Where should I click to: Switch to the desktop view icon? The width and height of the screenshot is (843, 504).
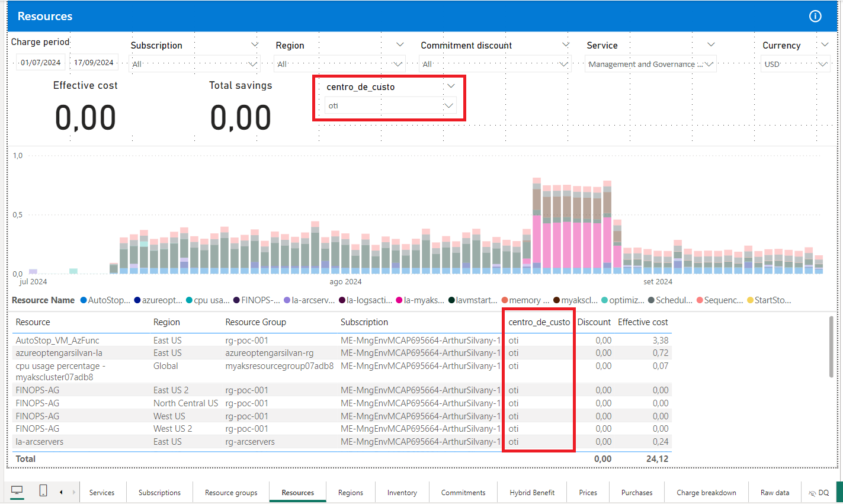click(x=17, y=490)
